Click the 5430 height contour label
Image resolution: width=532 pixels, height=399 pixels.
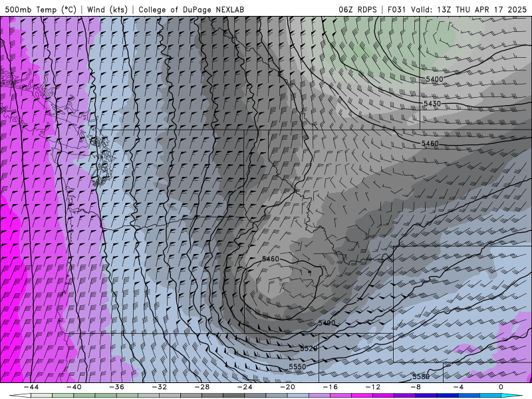(432, 103)
